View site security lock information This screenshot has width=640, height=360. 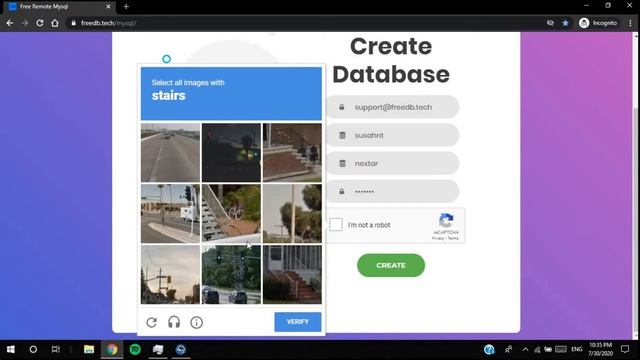click(73, 23)
